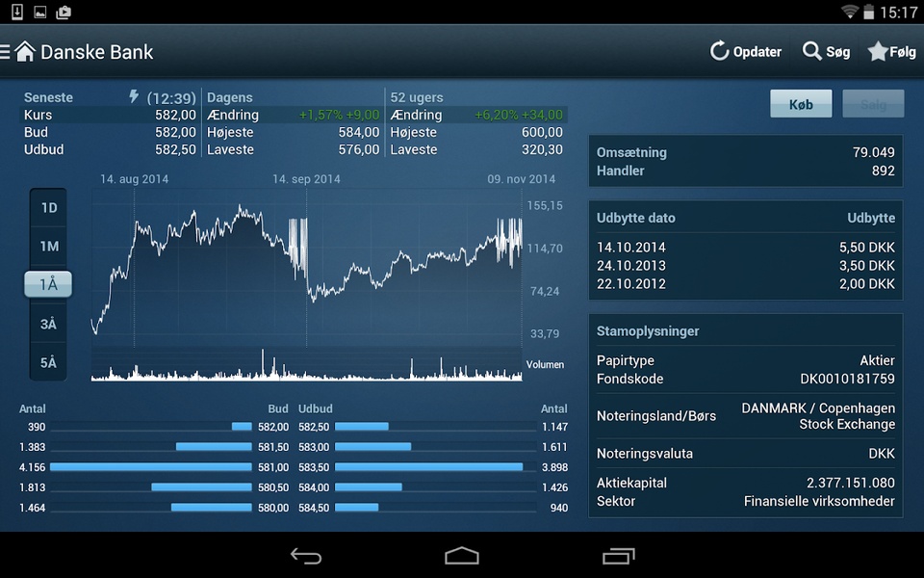Tap the 09. nov 2014 chart date label
The height and width of the screenshot is (578, 924).
coord(521,179)
